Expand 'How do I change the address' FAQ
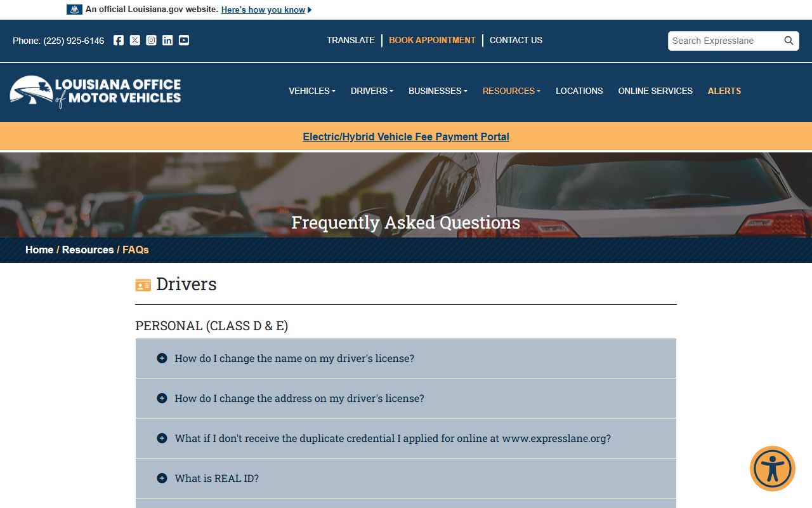This screenshot has height=508, width=812. pyautogui.click(x=406, y=398)
